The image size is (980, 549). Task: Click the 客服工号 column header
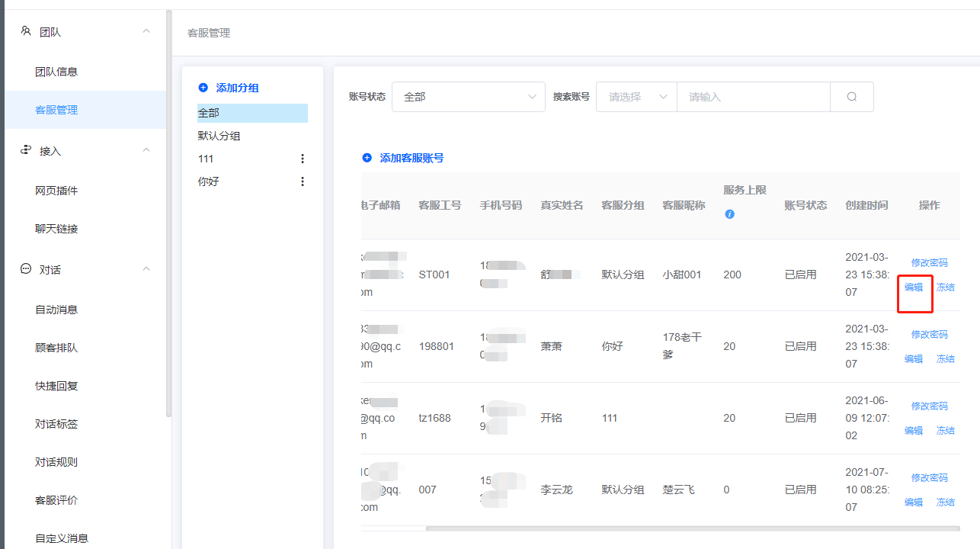pyautogui.click(x=440, y=205)
